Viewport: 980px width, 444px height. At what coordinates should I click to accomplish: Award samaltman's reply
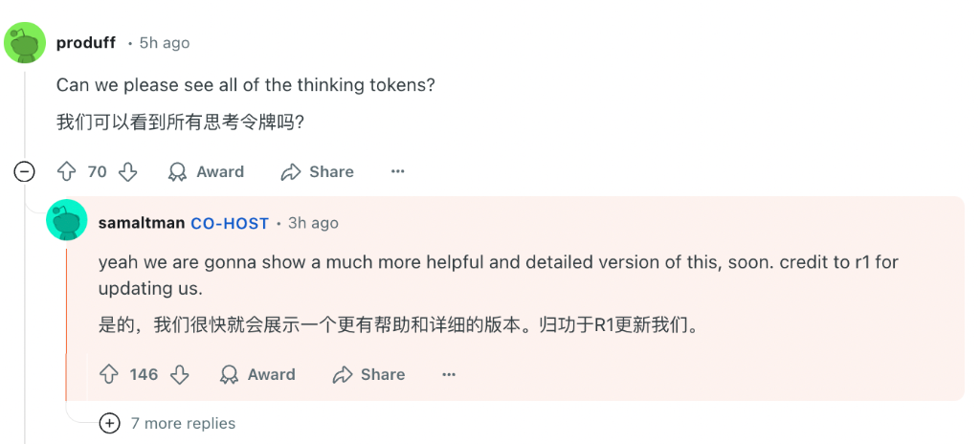pyautogui.click(x=257, y=374)
